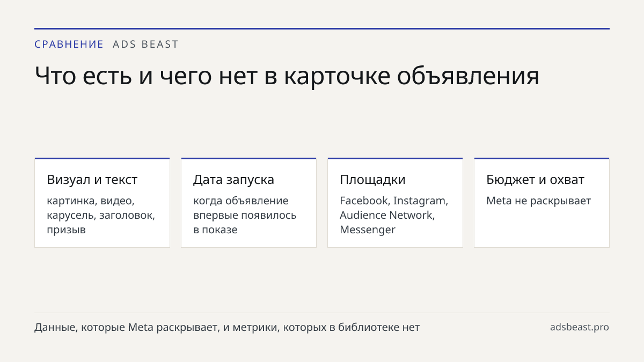Click the 'ADS BEAST' brand text
The height and width of the screenshot is (362, 644).
pyautogui.click(x=145, y=45)
